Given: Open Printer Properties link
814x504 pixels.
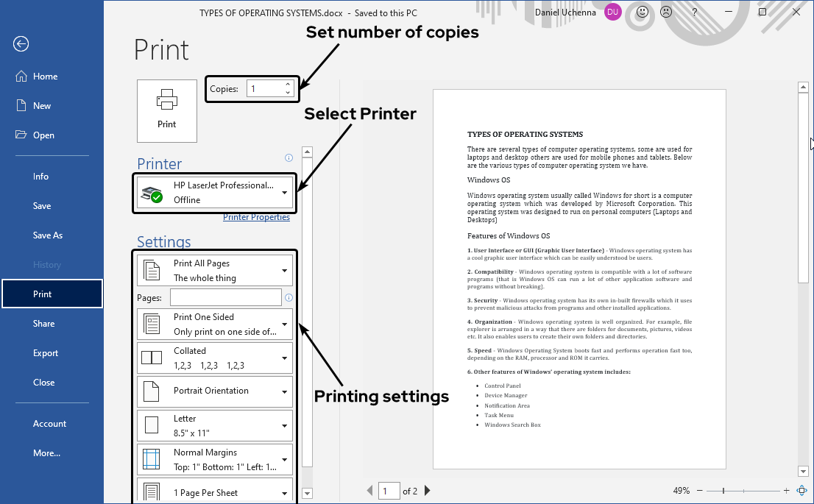Looking at the screenshot, I should point(256,217).
